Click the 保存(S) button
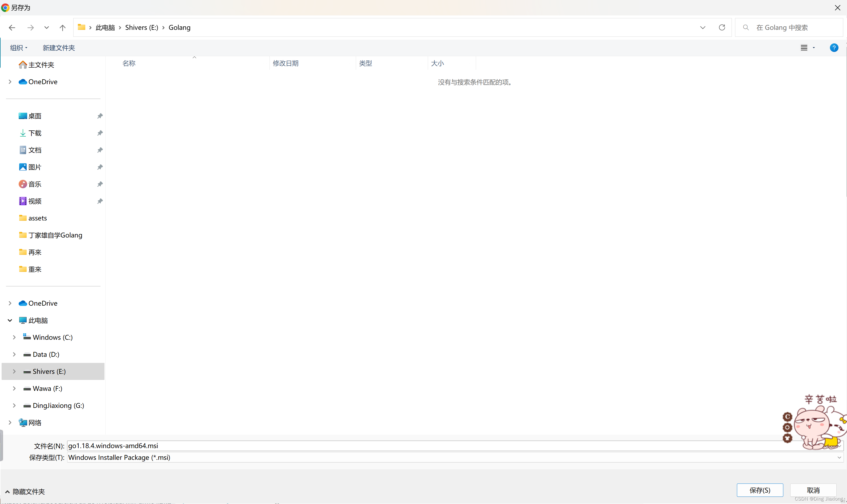This screenshot has width=847, height=504. point(760,490)
